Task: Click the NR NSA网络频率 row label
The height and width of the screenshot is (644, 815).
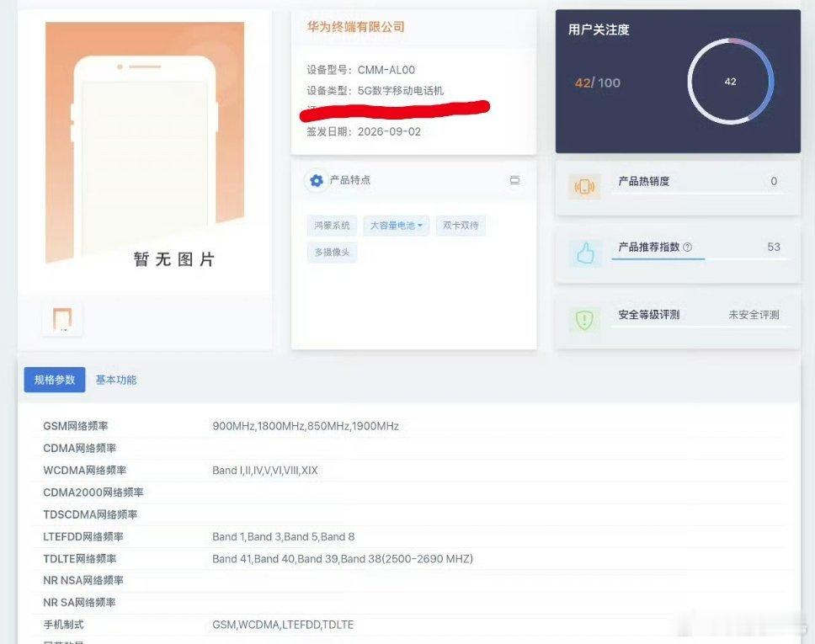Action: (83, 581)
